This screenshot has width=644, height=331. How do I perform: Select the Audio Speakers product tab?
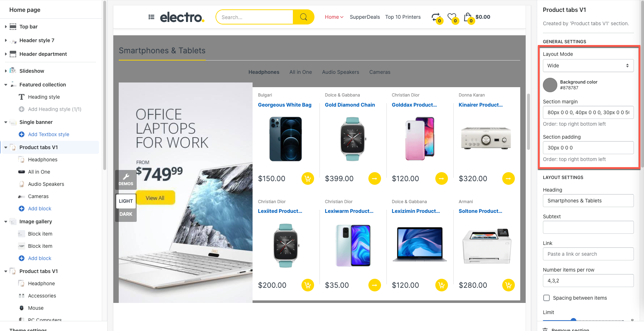(340, 72)
